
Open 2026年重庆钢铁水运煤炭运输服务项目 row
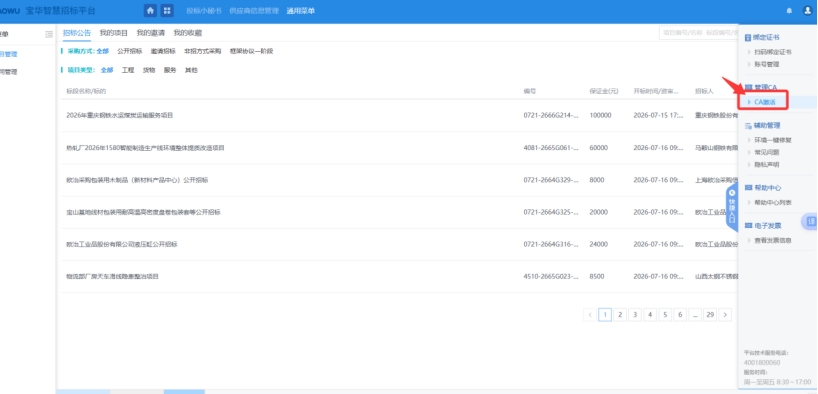[399, 115]
